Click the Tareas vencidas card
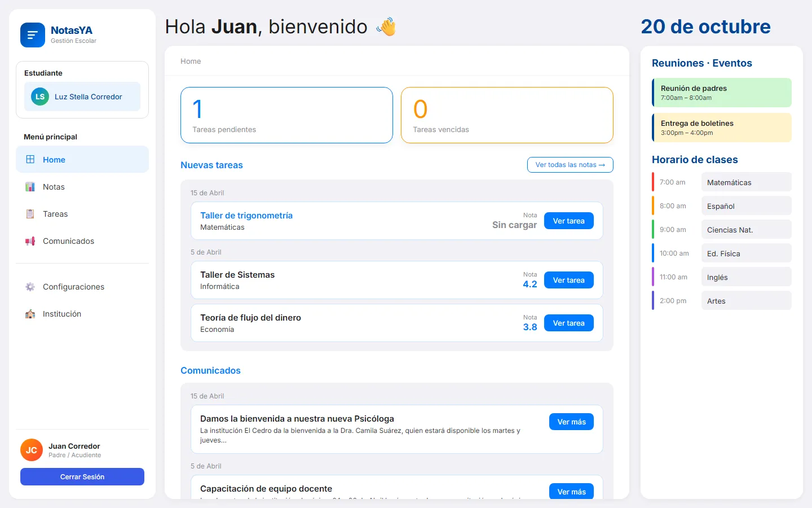 [x=507, y=115]
